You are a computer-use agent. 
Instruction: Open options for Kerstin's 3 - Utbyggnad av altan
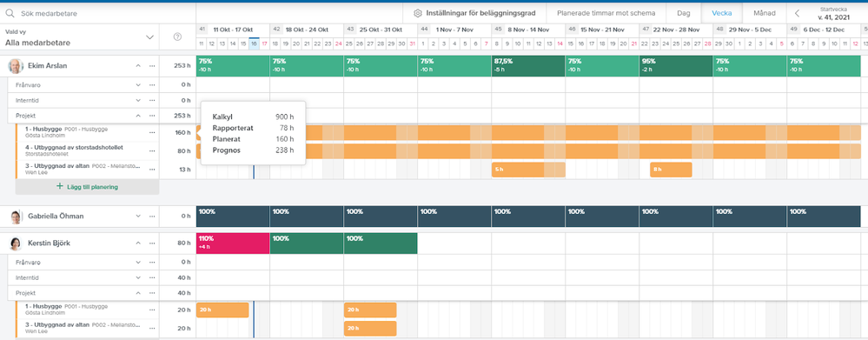tap(152, 328)
